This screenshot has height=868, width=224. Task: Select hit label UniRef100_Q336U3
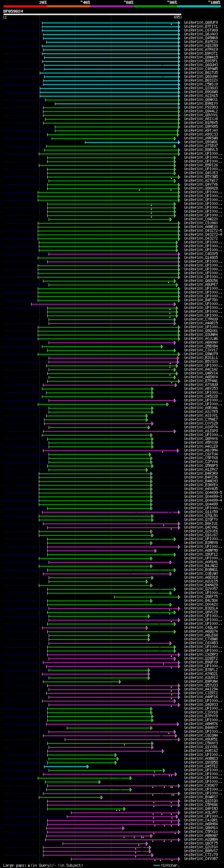[x=201, y=88]
